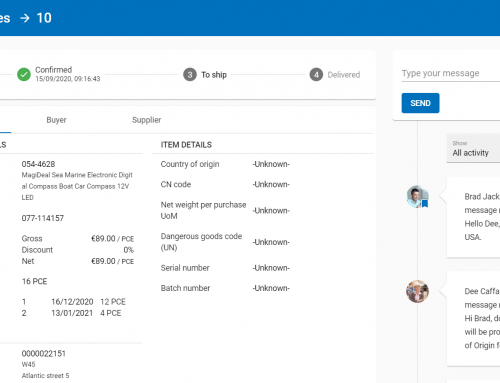
Task: Click the Discount 0% value
Action: point(128,250)
